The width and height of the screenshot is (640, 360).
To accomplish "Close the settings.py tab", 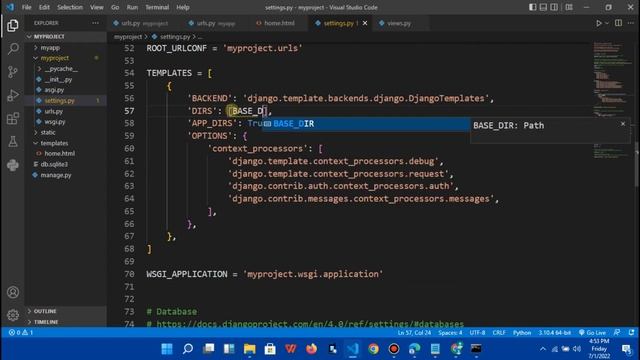I will pyautogui.click(x=365, y=23).
